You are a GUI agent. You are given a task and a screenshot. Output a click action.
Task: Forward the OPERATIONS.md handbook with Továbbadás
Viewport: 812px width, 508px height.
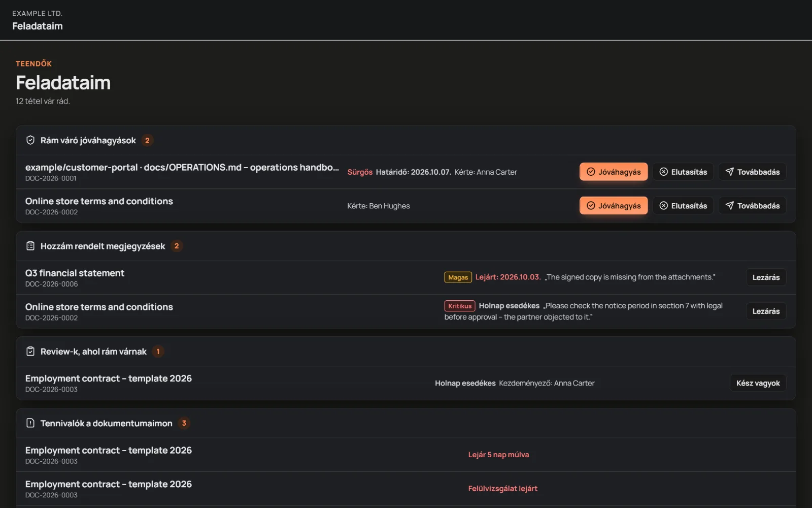click(753, 172)
